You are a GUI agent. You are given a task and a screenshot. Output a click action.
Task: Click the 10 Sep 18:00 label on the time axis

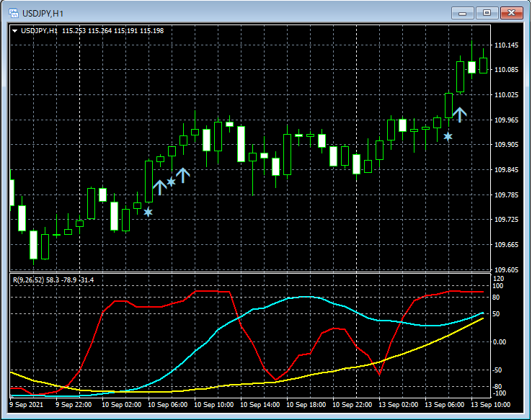coord(306,405)
